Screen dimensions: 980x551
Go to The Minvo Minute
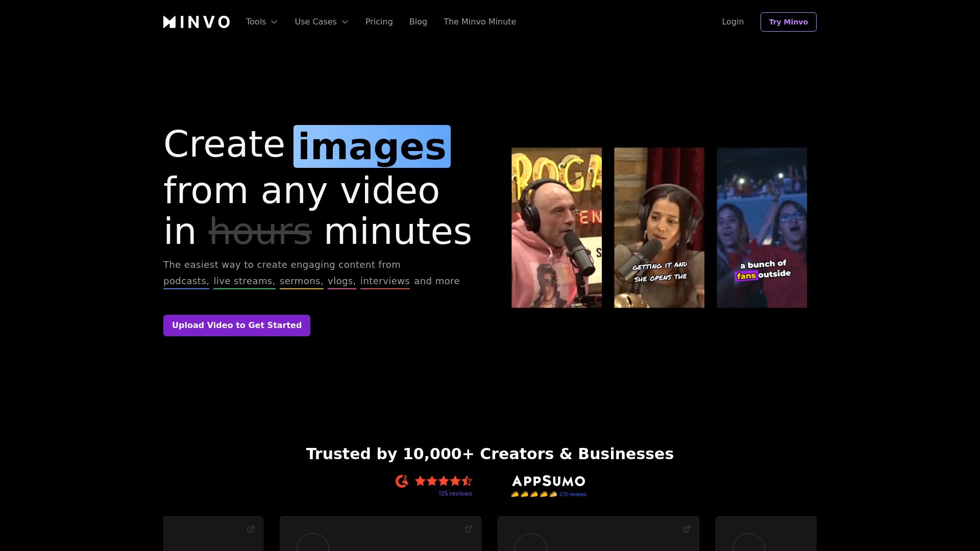tap(479, 22)
